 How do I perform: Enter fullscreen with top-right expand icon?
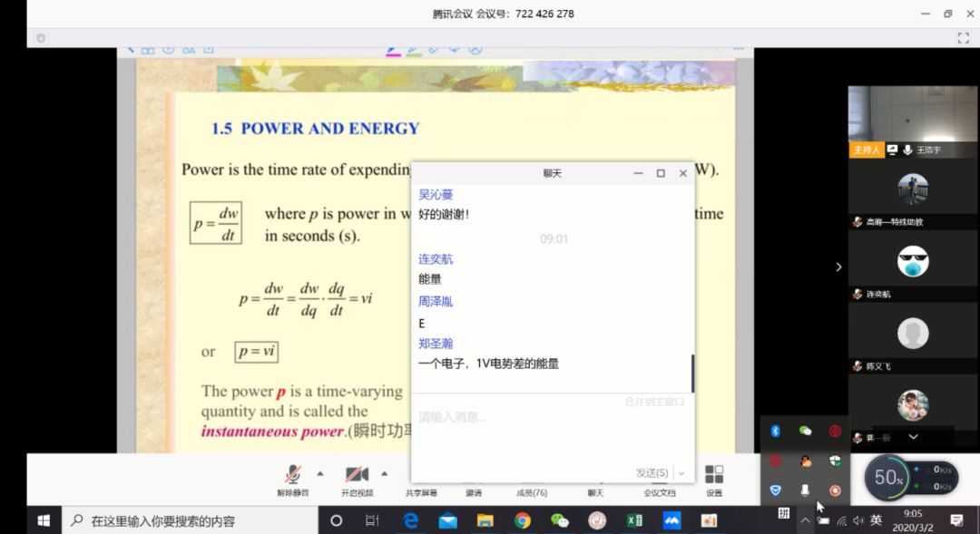963,38
